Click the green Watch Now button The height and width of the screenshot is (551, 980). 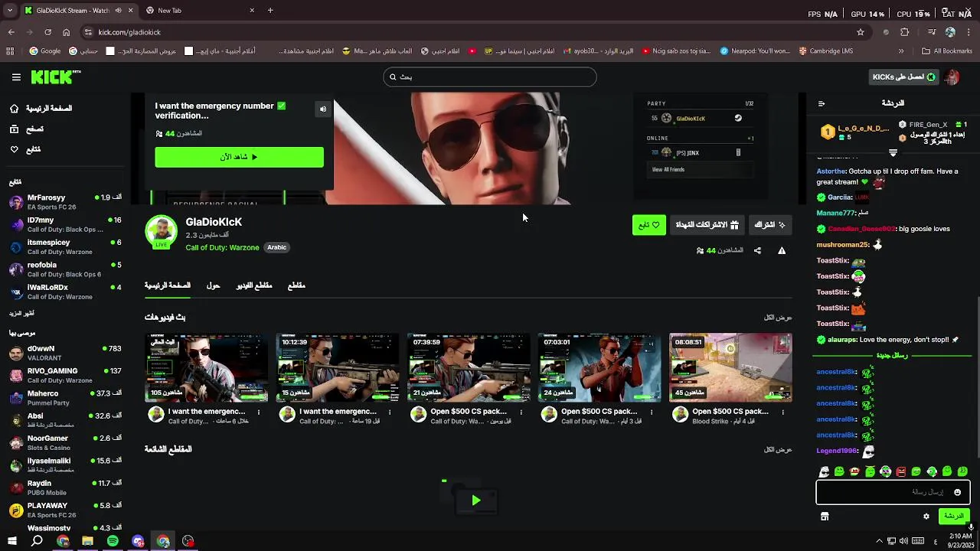pos(239,157)
